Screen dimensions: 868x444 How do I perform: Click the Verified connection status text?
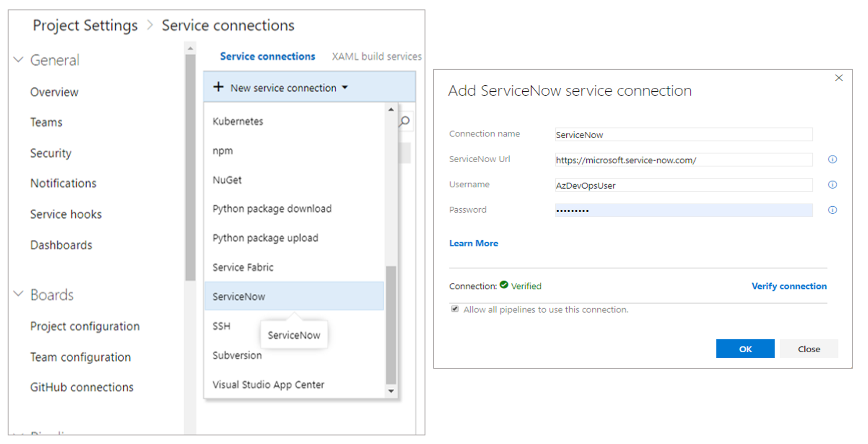[526, 286]
